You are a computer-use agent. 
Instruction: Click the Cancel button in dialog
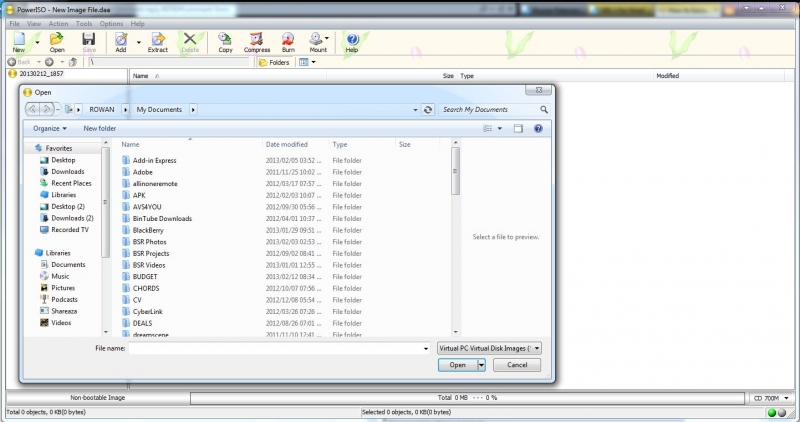tap(517, 365)
